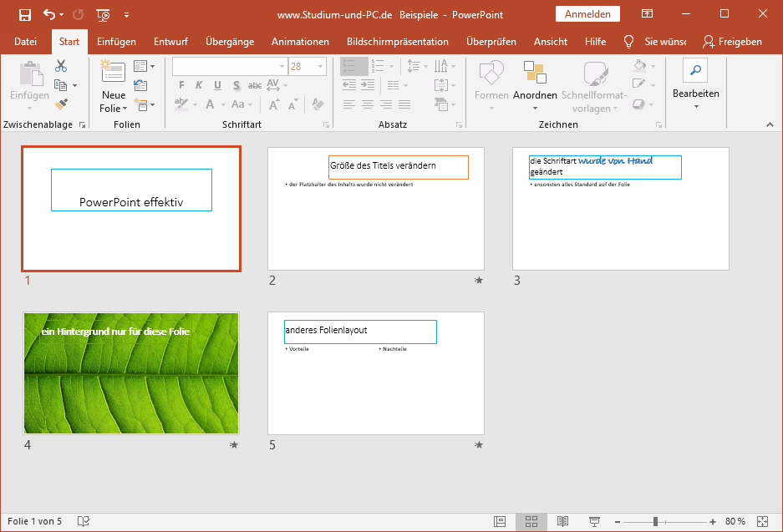Viewport: 783px width, 532px height.
Task: Fit slide to current window
Action: coord(762,521)
